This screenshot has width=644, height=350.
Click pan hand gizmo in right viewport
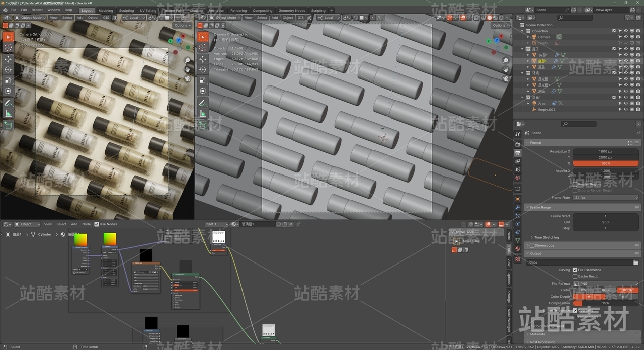point(506,69)
